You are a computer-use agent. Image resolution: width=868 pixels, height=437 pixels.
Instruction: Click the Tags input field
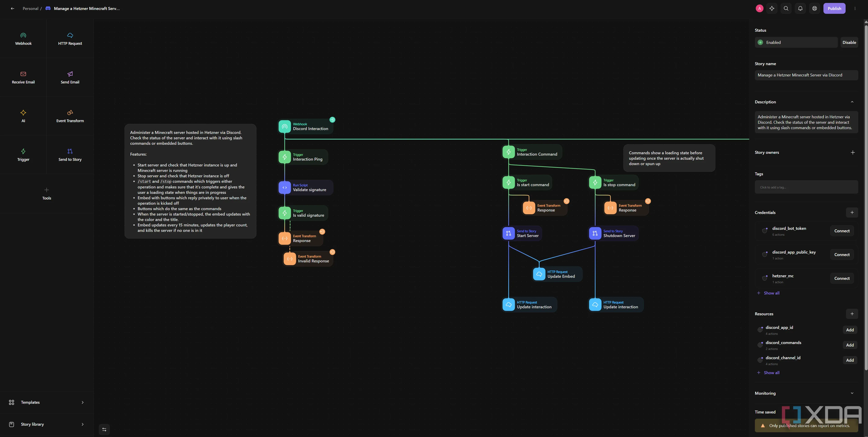pyautogui.click(x=806, y=187)
